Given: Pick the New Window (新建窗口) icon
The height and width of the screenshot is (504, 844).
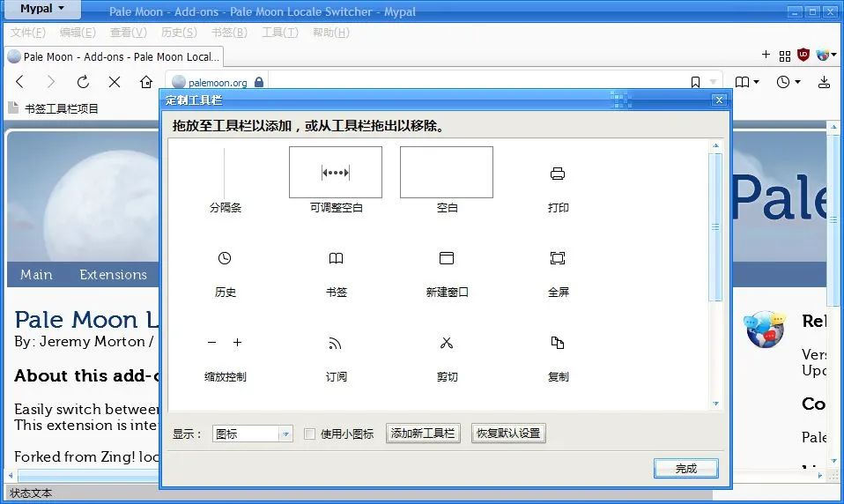Looking at the screenshot, I should (447, 258).
